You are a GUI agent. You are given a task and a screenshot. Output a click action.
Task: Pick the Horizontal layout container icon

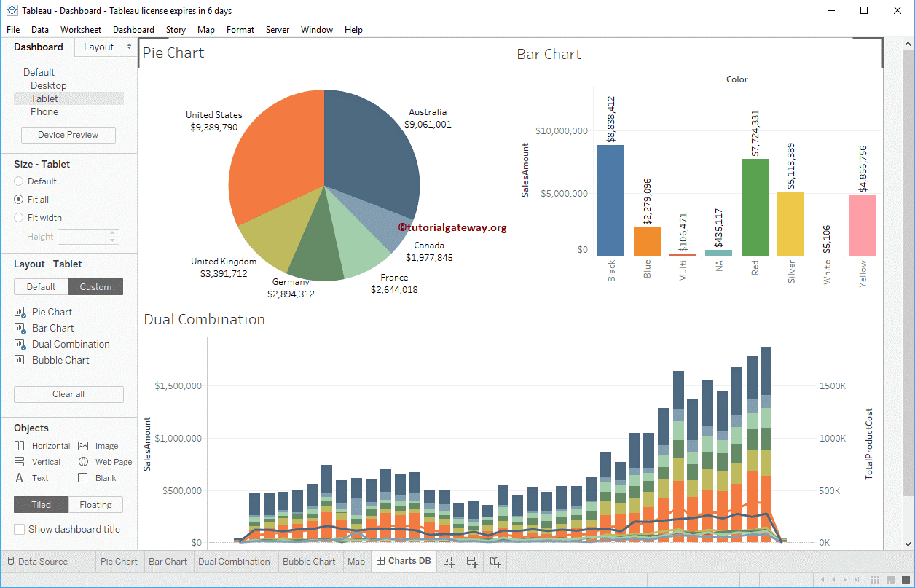pos(20,446)
